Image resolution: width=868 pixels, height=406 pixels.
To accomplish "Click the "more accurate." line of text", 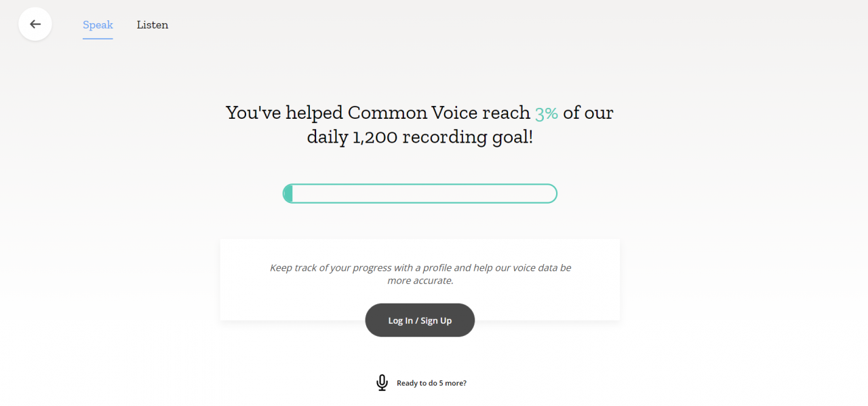I will 420,280.
